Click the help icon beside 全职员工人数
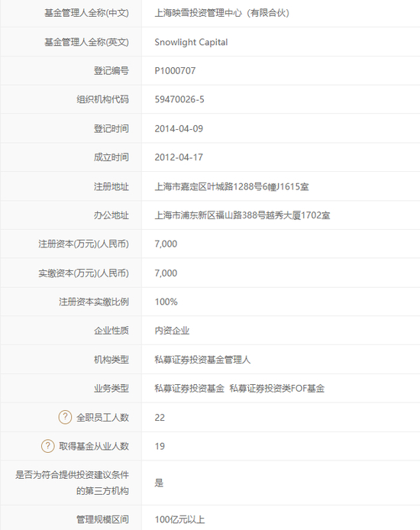The height and width of the screenshot is (530, 420). (x=65, y=417)
